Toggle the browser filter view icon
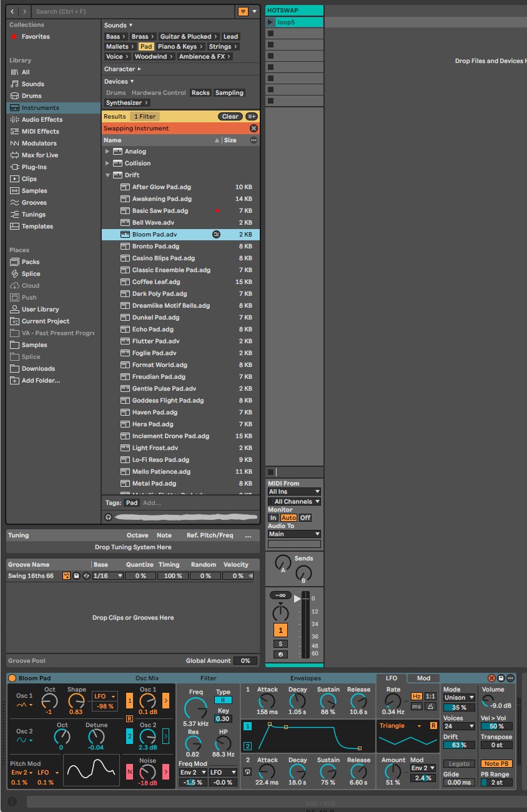The width and height of the screenshot is (527, 812). pos(243,11)
